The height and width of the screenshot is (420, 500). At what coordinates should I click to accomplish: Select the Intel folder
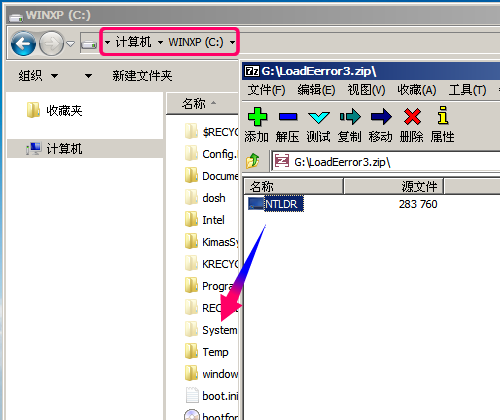coord(205,220)
